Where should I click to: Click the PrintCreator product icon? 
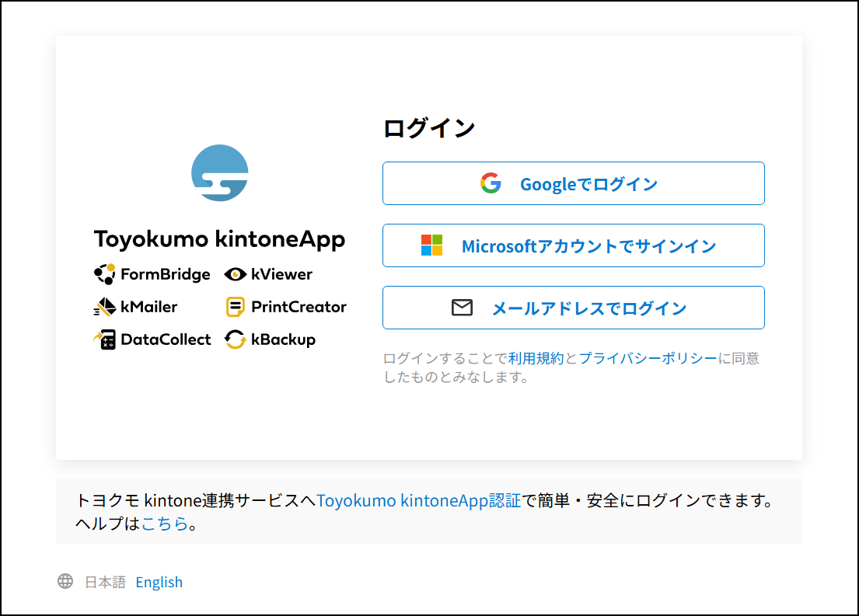point(235,307)
